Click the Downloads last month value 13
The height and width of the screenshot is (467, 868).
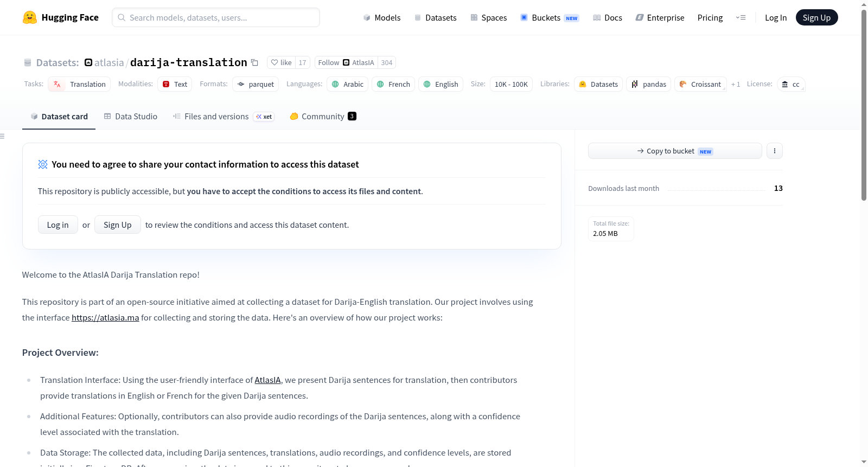[x=778, y=188]
